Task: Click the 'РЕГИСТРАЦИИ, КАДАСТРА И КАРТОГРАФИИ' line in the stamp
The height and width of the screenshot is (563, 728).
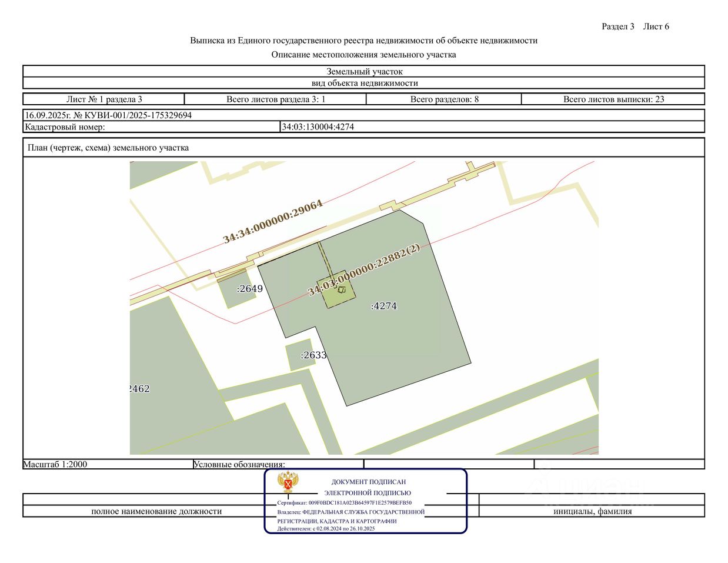Action: [x=337, y=521]
